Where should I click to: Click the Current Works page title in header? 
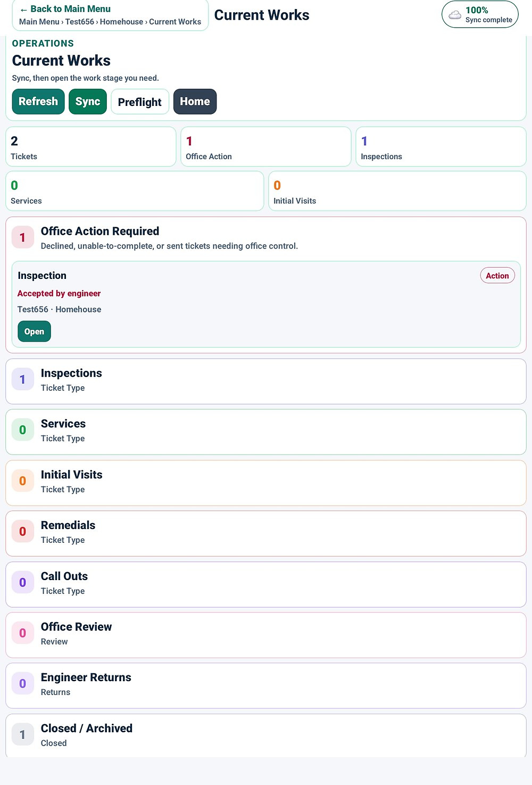(x=262, y=15)
